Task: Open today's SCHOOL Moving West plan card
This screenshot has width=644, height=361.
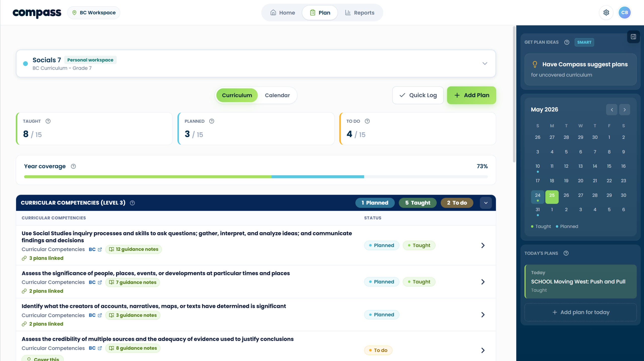Action: pos(581,282)
